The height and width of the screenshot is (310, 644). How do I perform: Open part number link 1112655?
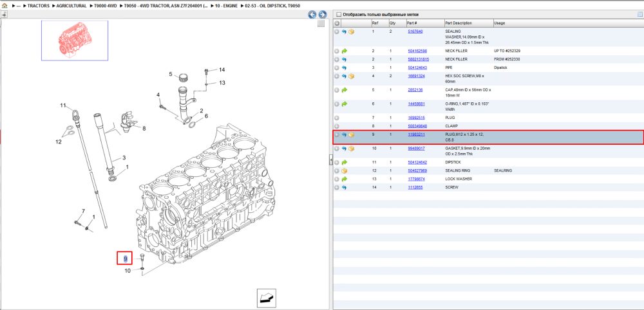click(x=415, y=187)
